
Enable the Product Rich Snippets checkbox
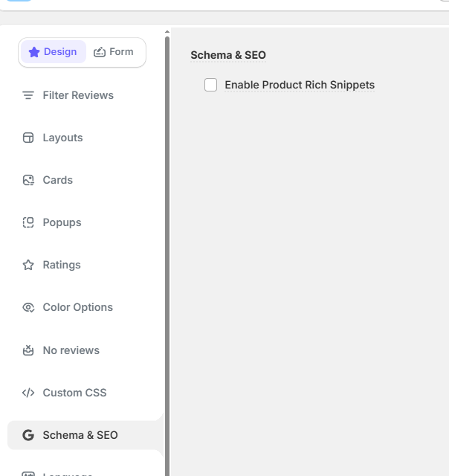(x=211, y=85)
